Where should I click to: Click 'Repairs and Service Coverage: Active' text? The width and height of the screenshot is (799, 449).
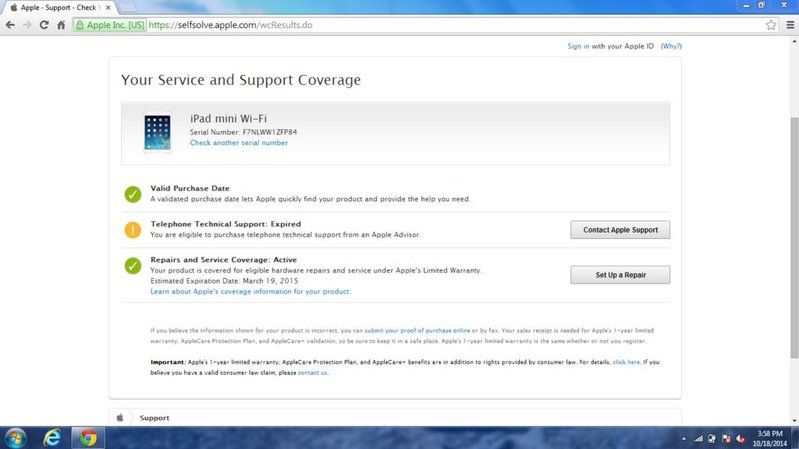point(224,259)
